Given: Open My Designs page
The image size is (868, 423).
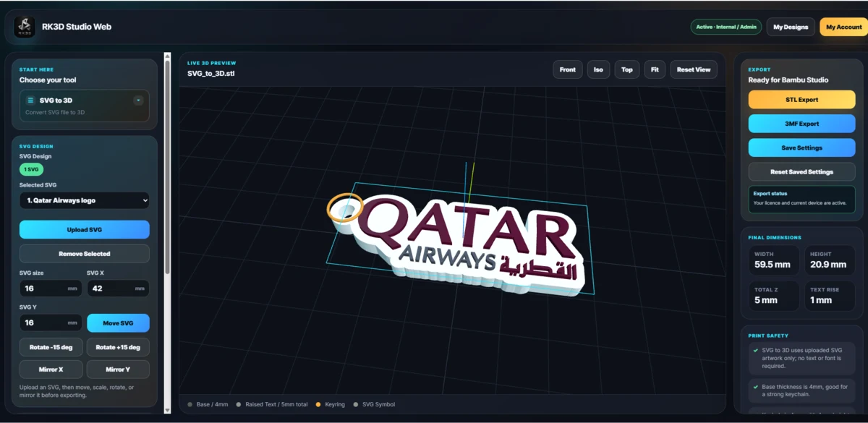Looking at the screenshot, I should 791,27.
